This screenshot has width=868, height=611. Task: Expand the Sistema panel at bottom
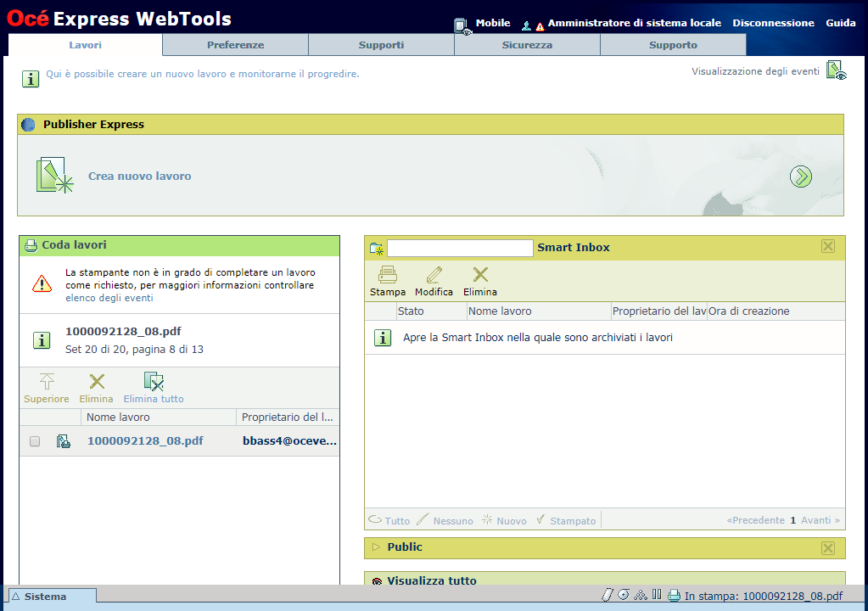[x=53, y=596]
